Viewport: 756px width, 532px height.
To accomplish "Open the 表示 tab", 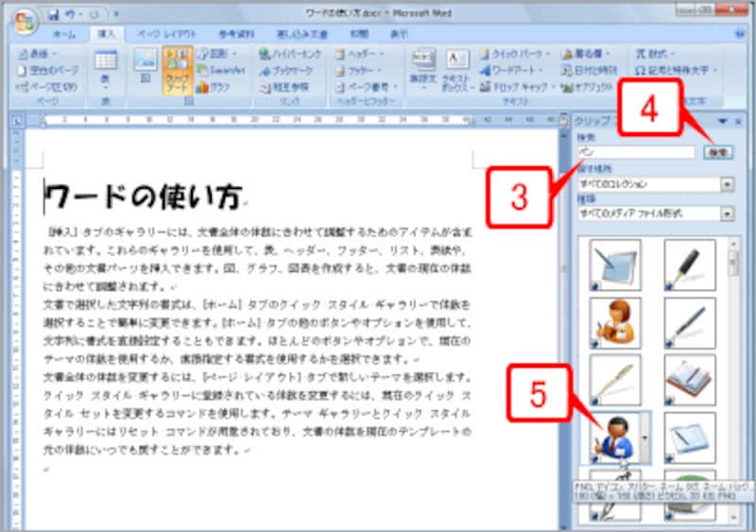I will coord(399,34).
